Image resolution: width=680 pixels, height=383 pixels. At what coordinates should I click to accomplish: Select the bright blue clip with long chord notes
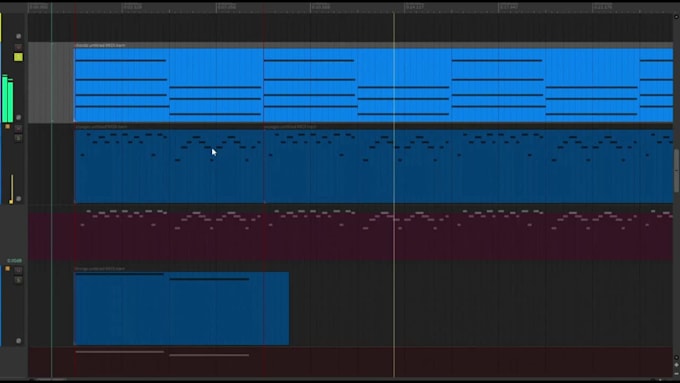(373, 85)
